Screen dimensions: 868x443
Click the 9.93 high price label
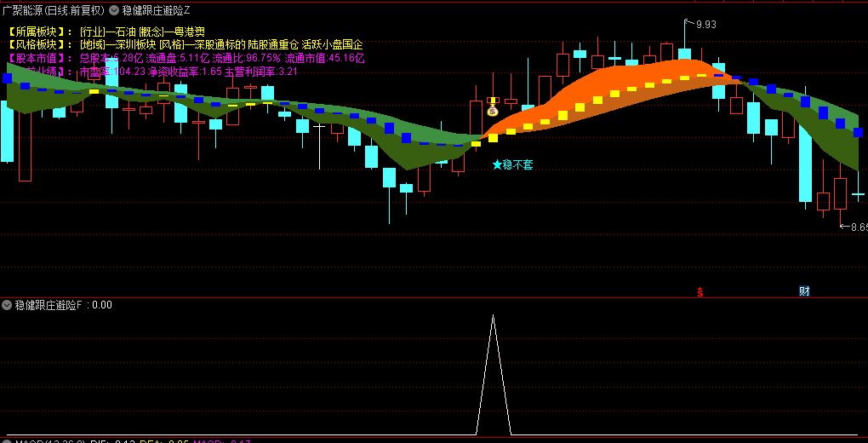(705, 24)
